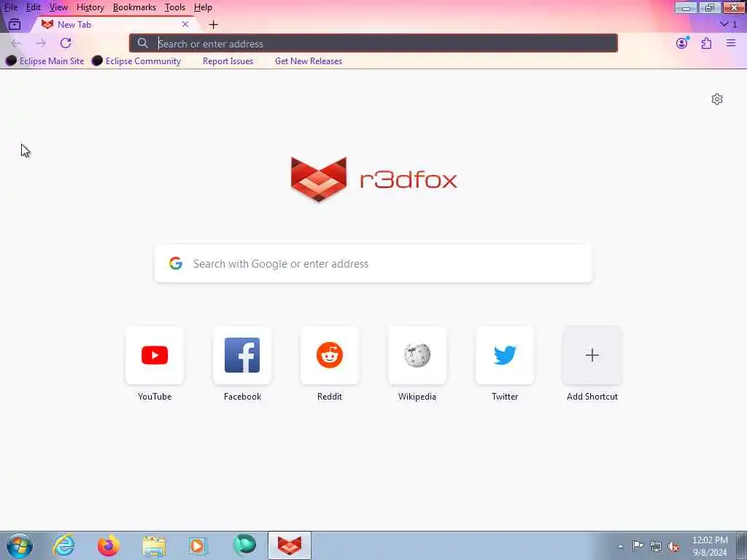Open Get New Releases bookmark

coord(309,61)
